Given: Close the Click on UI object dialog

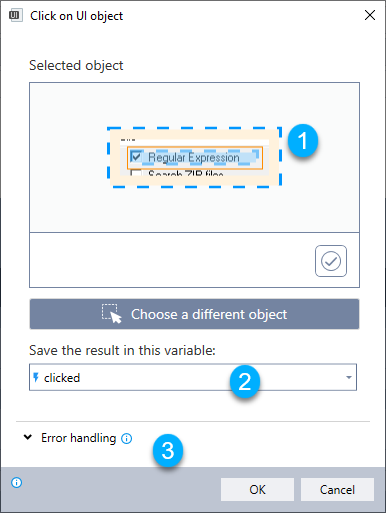Looking at the screenshot, I should tap(370, 15).
